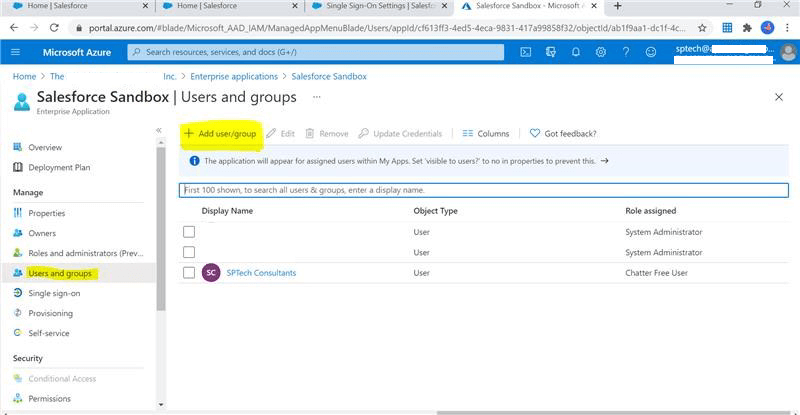Screen dimensions: 800x415
Task: Go to Home breadcrumb
Action: 24,77
